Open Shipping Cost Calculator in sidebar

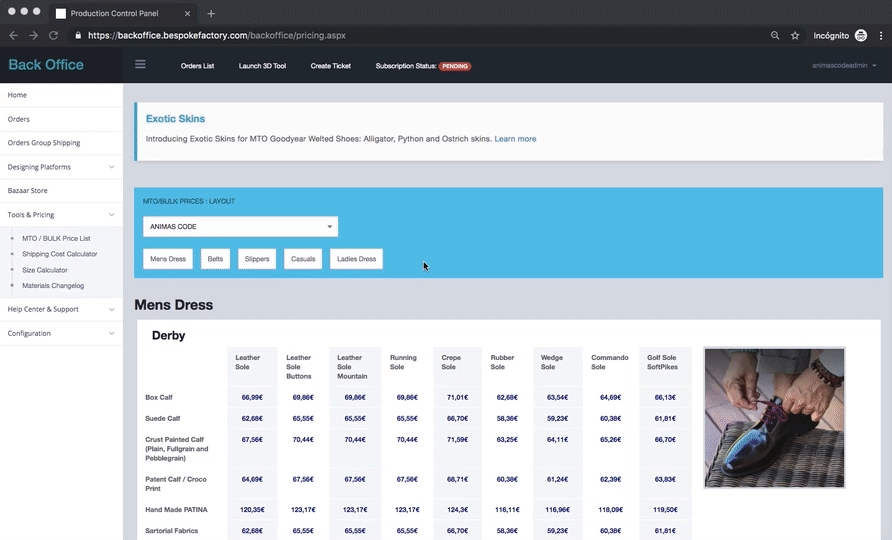coord(60,254)
